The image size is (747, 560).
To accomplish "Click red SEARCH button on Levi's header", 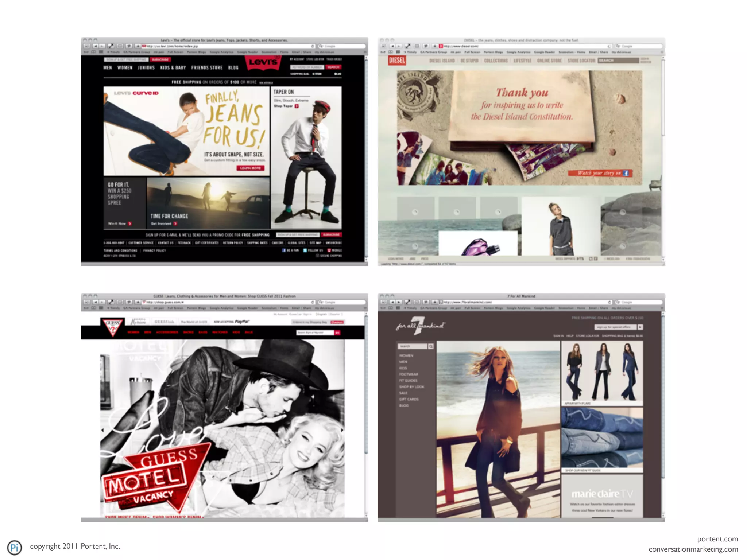I will [333, 67].
